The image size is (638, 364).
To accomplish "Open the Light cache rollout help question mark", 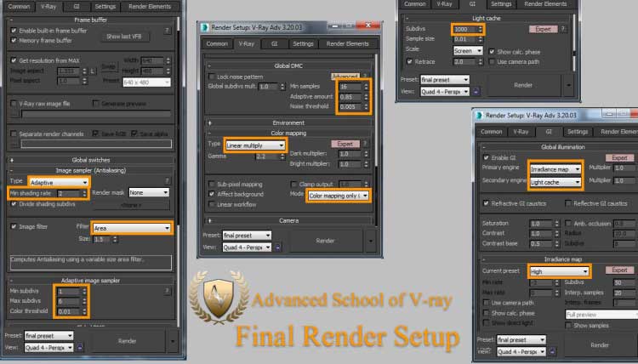I will [563, 29].
